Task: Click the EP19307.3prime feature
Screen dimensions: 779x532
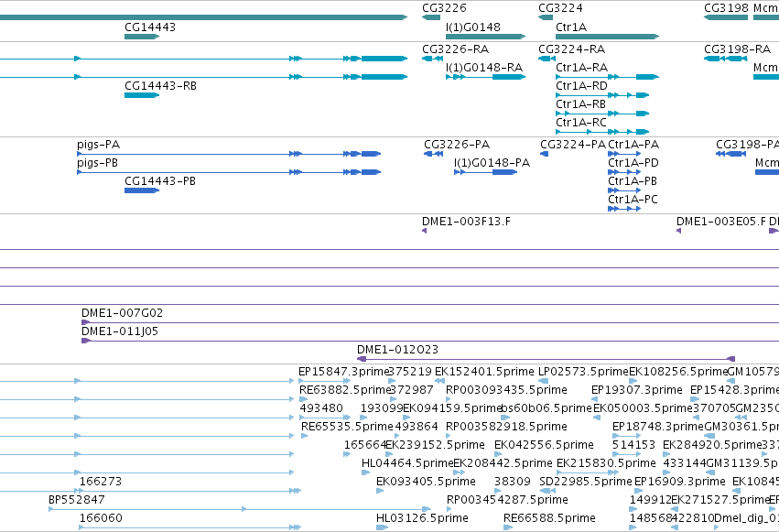Action: (x=594, y=399)
